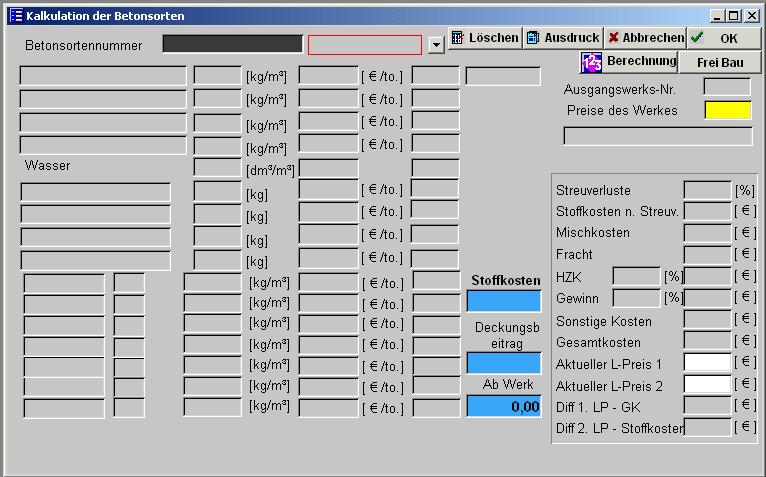Click the blue Ab Werk field showing 0,00

503,406
